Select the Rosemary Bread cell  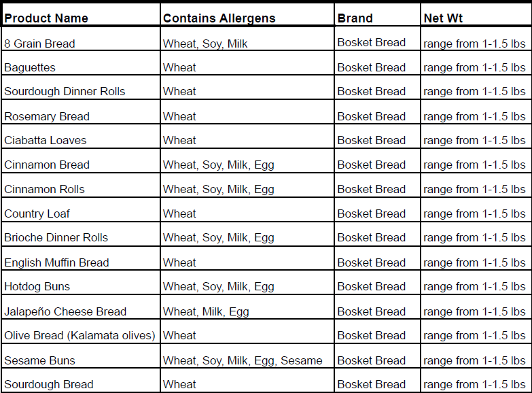coord(47,116)
